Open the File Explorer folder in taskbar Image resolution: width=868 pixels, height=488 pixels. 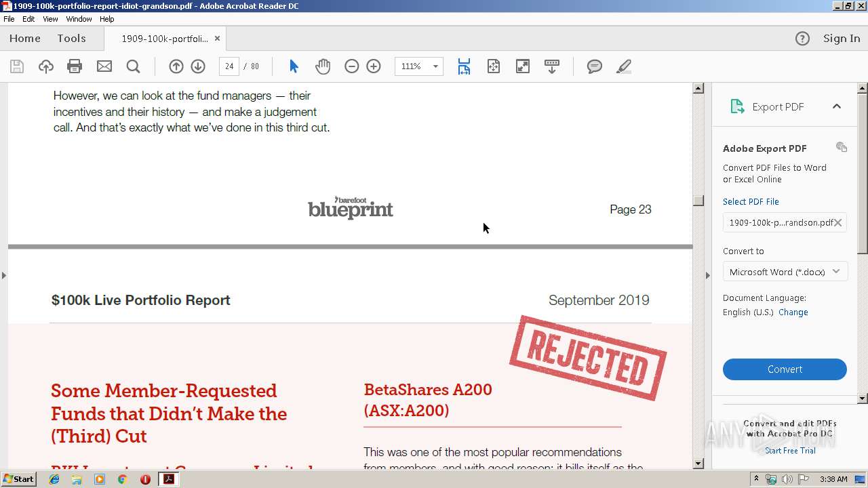point(77,479)
